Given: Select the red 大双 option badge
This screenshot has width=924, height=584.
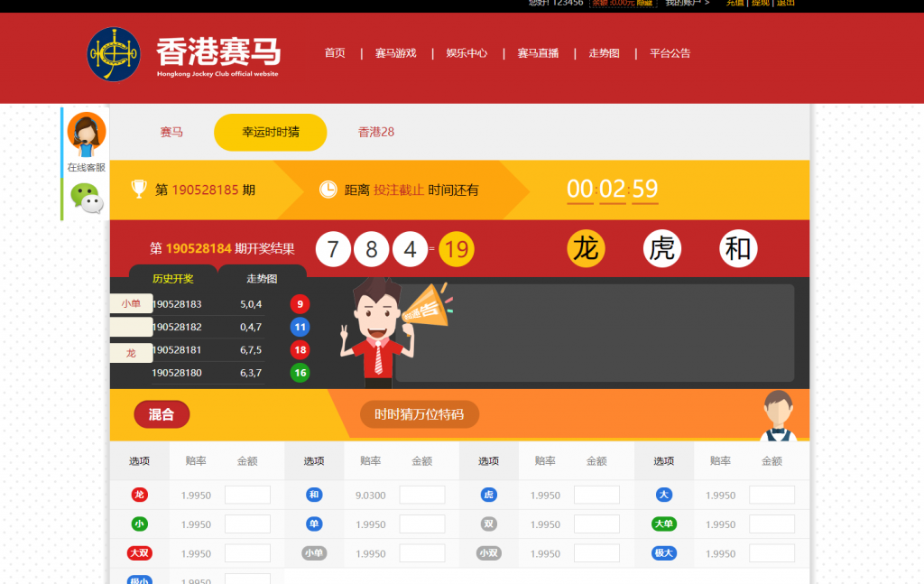Looking at the screenshot, I should tap(139, 553).
